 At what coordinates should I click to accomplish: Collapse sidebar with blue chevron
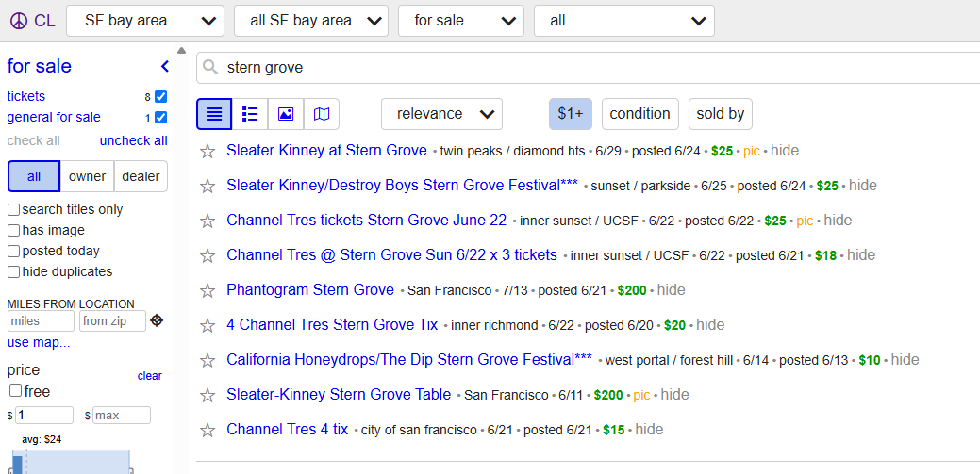click(164, 66)
